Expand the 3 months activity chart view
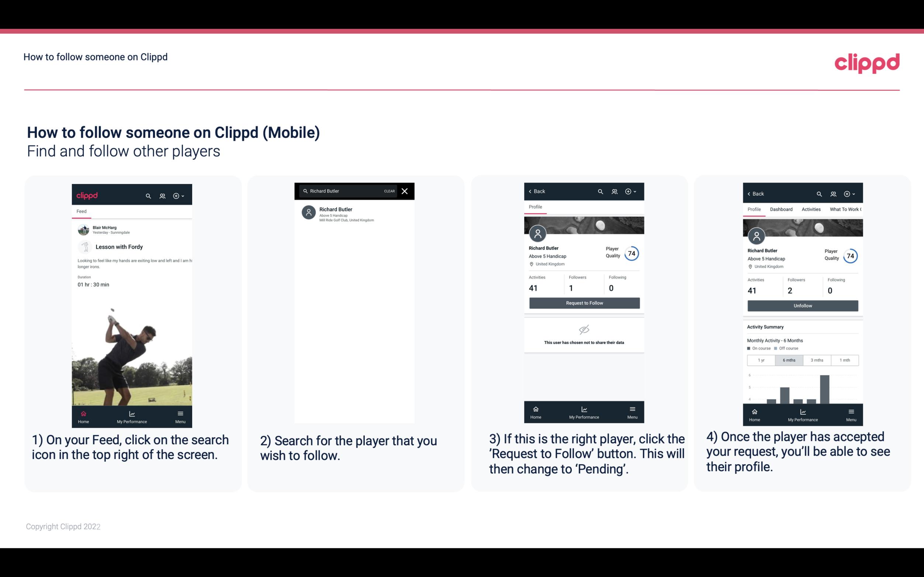Image resolution: width=924 pixels, height=577 pixels. (x=817, y=359)
